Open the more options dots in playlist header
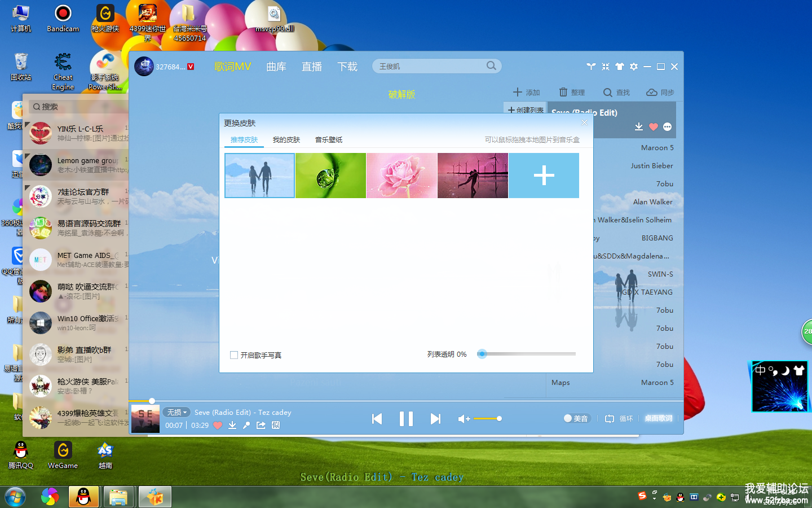The height and width of the screenshot is (508, 812). (x=668, y=127)
